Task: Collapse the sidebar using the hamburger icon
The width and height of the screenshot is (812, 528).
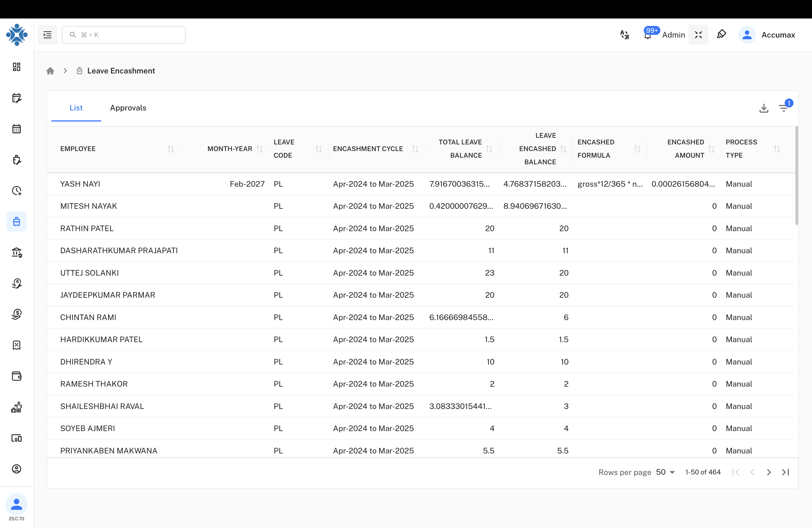Action: [x=48, y=35]
